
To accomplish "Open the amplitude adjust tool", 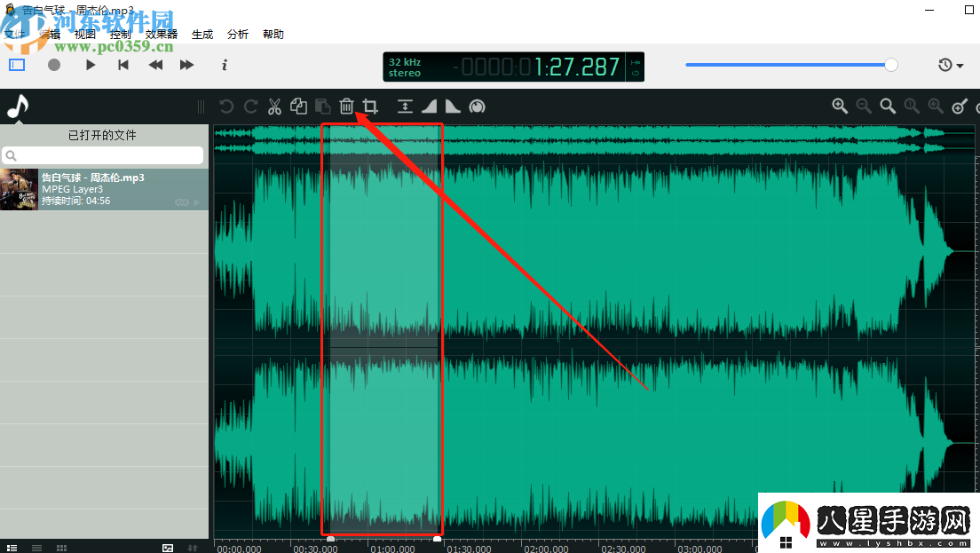I will [405, 106].
